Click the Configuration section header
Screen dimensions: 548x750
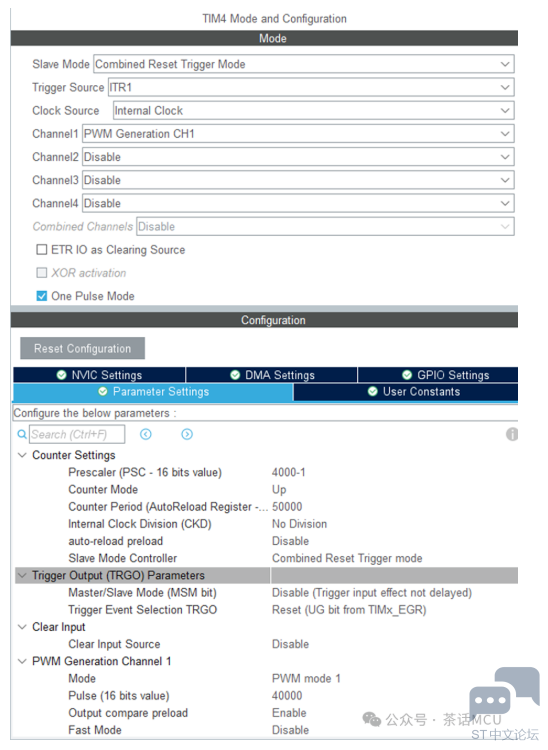coord(264,320)
